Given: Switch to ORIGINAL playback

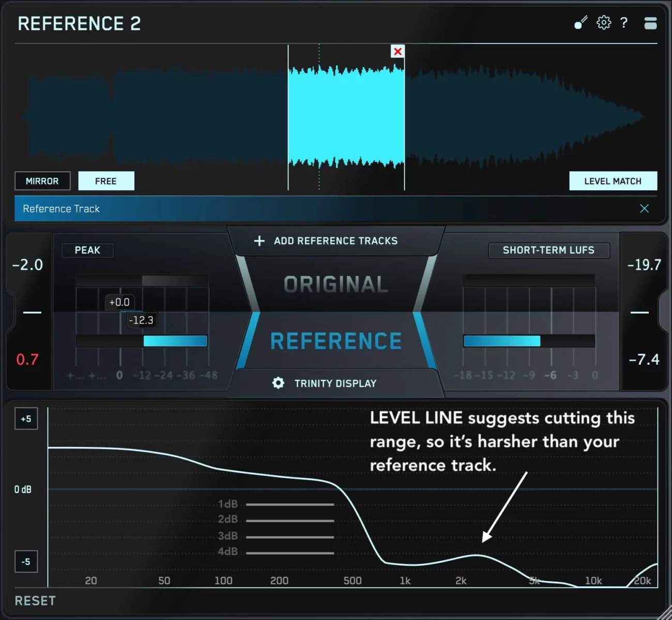Looking at the screenshot, I should (336, 284).
